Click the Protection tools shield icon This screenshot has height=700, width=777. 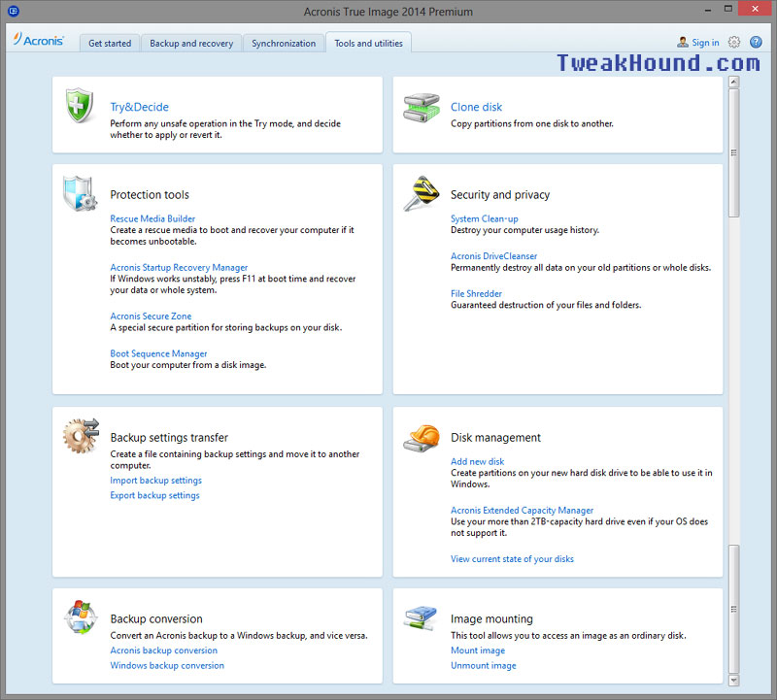[x=80, y=193]
